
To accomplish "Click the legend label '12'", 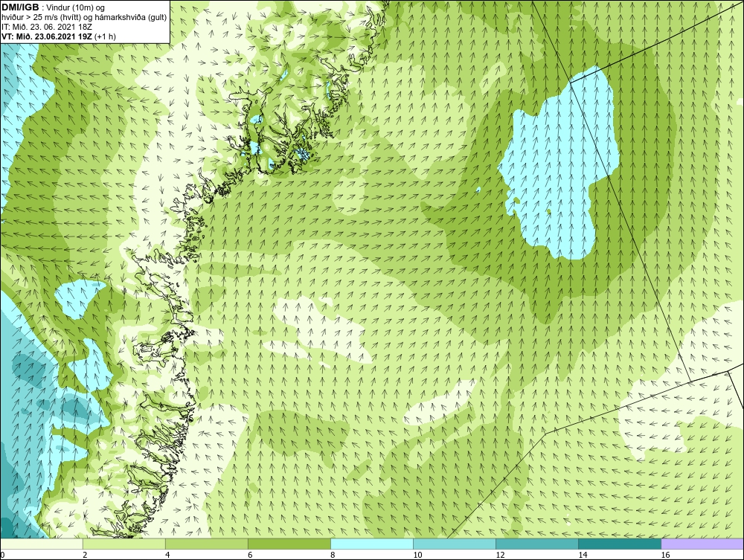I will (x=500, y=555).
